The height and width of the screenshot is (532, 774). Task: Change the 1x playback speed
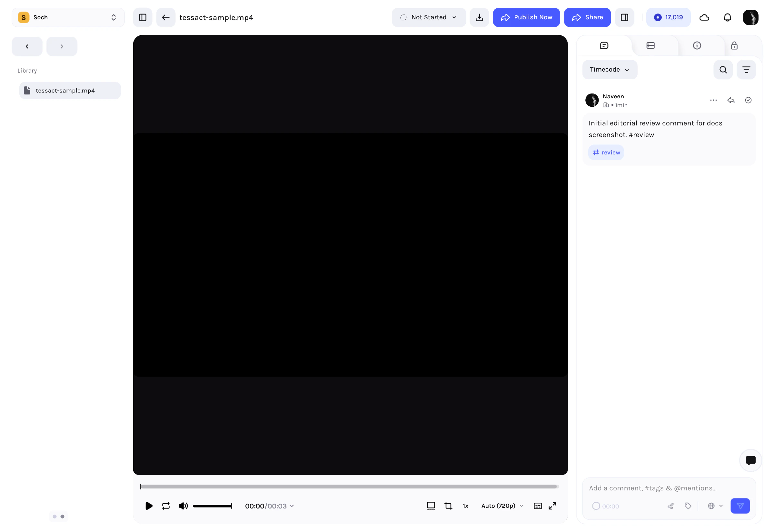coord(466,506)
